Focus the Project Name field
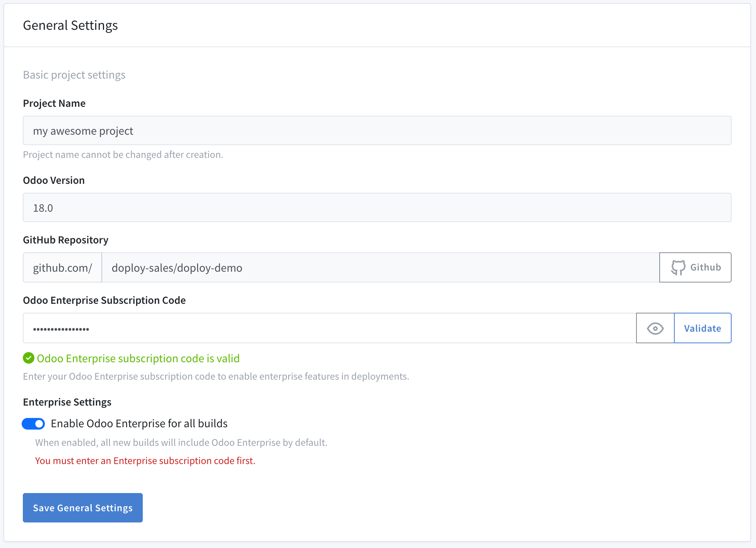Viewport: 756px width, 548px height. click(x=377, y=131)
